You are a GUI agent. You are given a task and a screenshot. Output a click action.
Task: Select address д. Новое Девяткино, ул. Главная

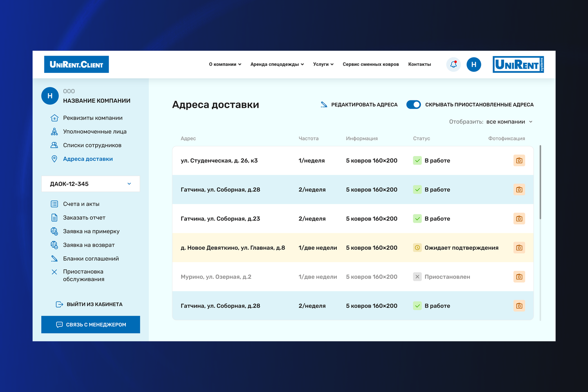(233, 248)
